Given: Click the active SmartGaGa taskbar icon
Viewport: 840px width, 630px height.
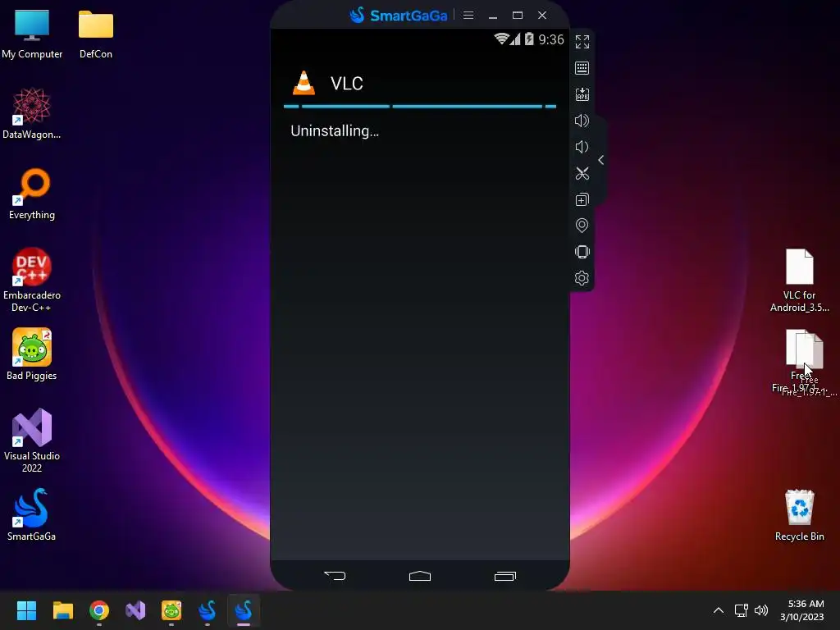Looking at the screenshot, I should coord(244,610).
